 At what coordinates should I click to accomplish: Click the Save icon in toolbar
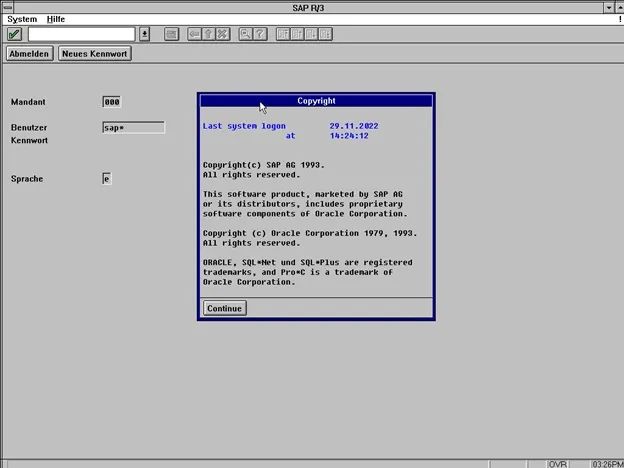[171, 34]
